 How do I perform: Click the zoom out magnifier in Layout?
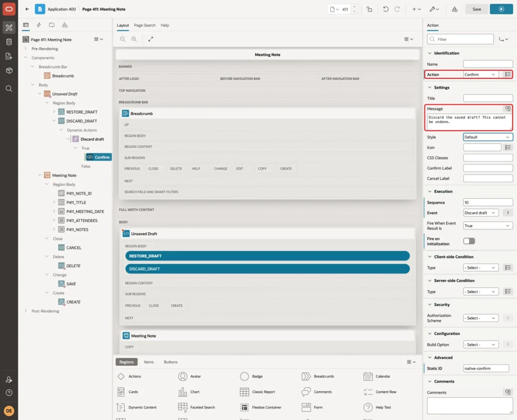click(123, 39)
